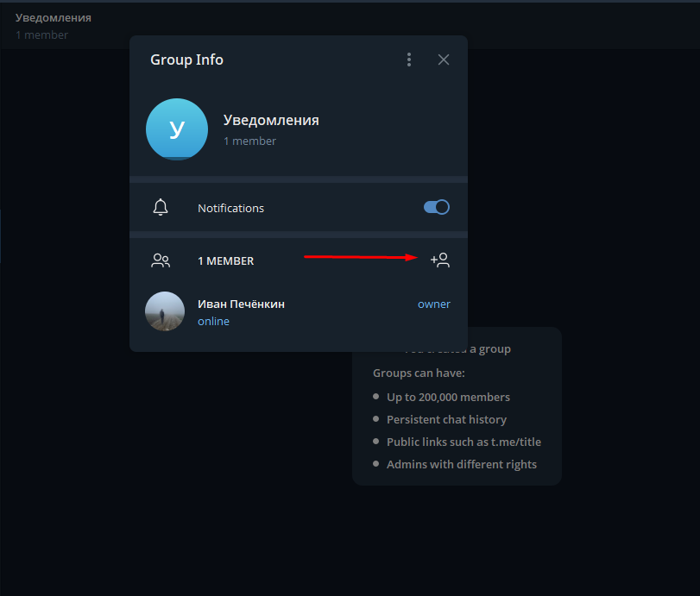The width and height of the screenshot is (700, 596).
Task: Click the two-person members icon
Action: point(161,260)
